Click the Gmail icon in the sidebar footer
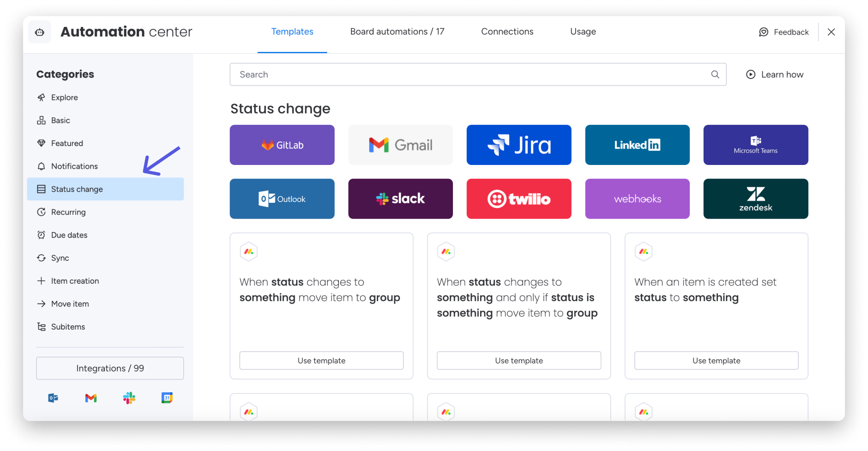Viewport: 868px width, 451px height. 91,397
